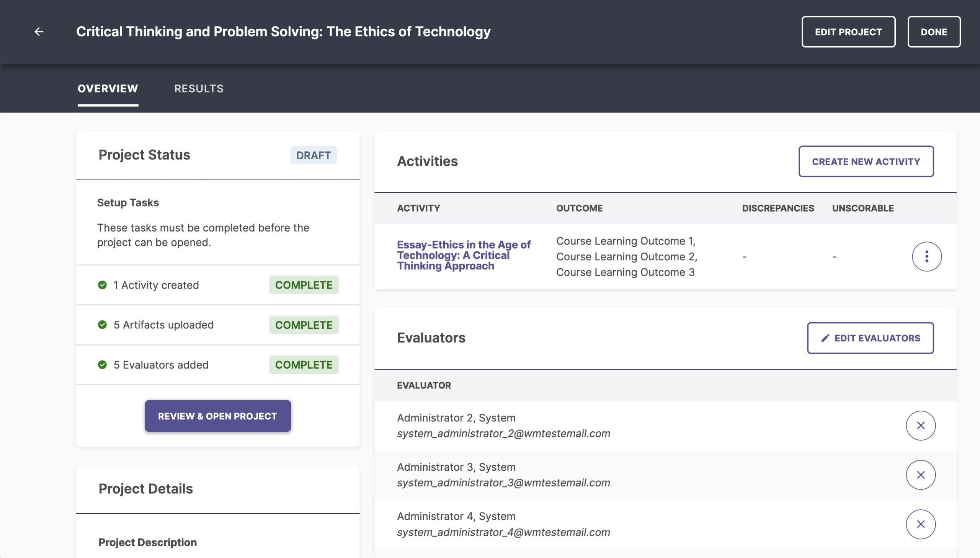Remove evaluator Administrator 3, System
The image size is (980, 558).
[x=920, y=475]
